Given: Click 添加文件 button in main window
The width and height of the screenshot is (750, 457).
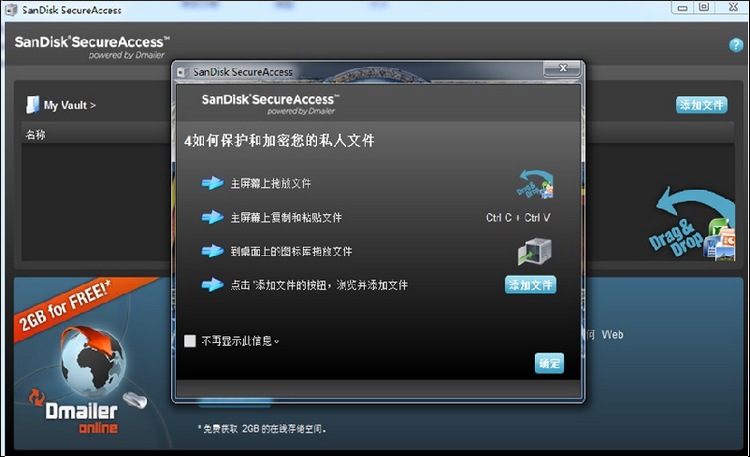Looking at the screenshot, I should pyautogui.click(x=702, y=105).
